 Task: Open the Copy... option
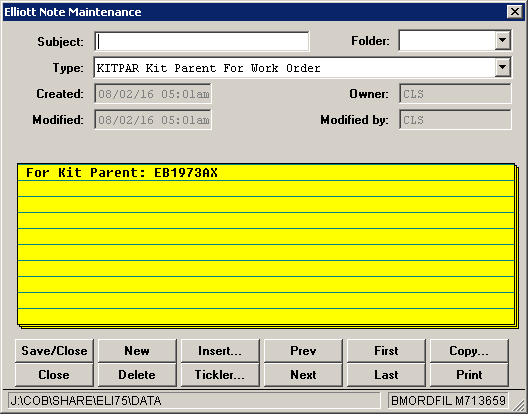(x=469, y=351)
